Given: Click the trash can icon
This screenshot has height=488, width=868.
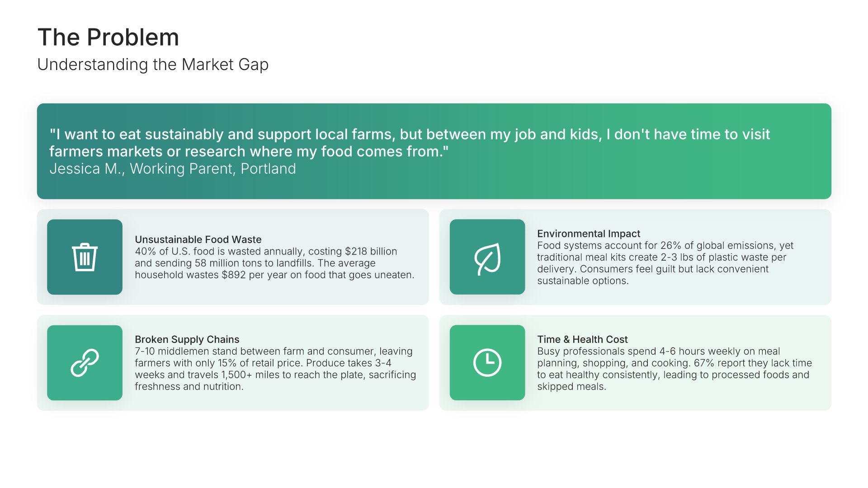Looking at the screenshot, I should point(85,257).
